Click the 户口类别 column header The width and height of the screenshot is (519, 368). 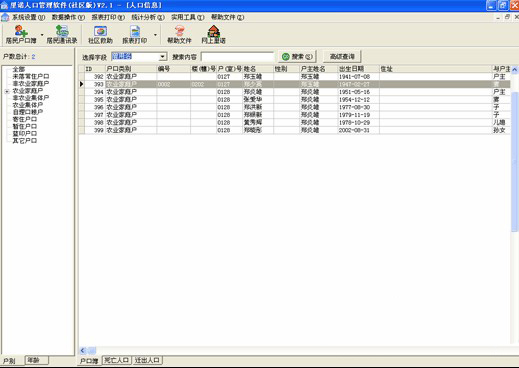(131, 69)
